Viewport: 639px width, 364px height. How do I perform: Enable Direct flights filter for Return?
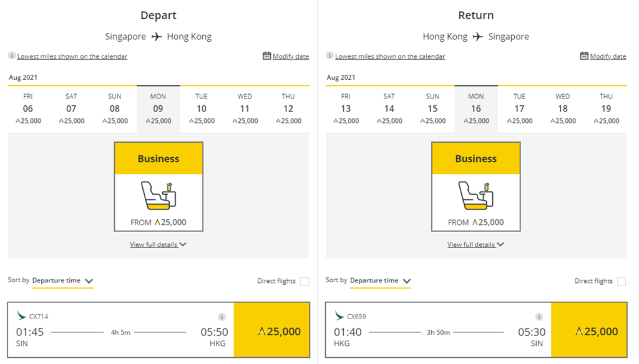point(622,281)
